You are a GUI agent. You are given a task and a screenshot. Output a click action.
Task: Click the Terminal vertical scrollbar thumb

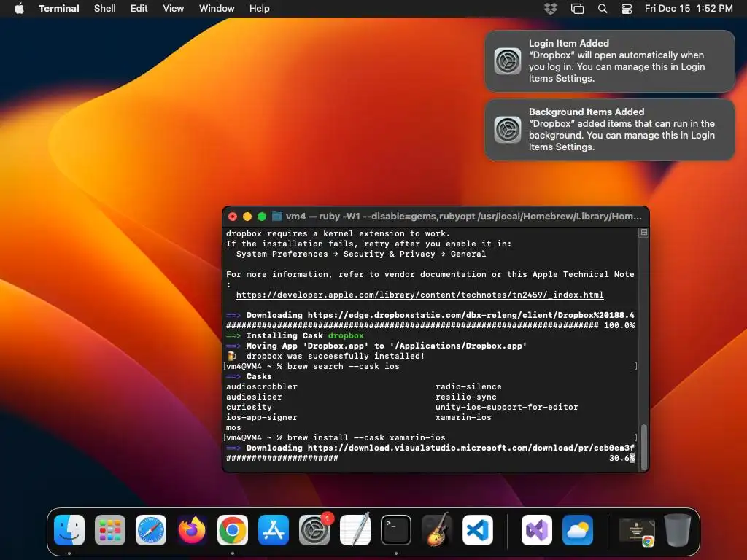pyautogui.click(x=644, y=447)
